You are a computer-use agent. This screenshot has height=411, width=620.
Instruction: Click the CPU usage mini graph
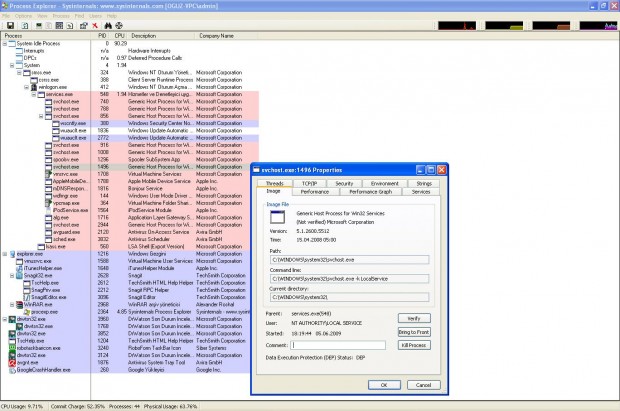457,25
